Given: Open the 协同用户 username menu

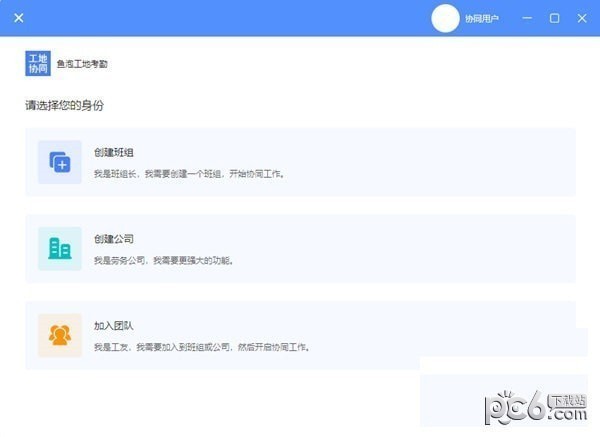Looking at the screenshot, I should tap(481, 19).
